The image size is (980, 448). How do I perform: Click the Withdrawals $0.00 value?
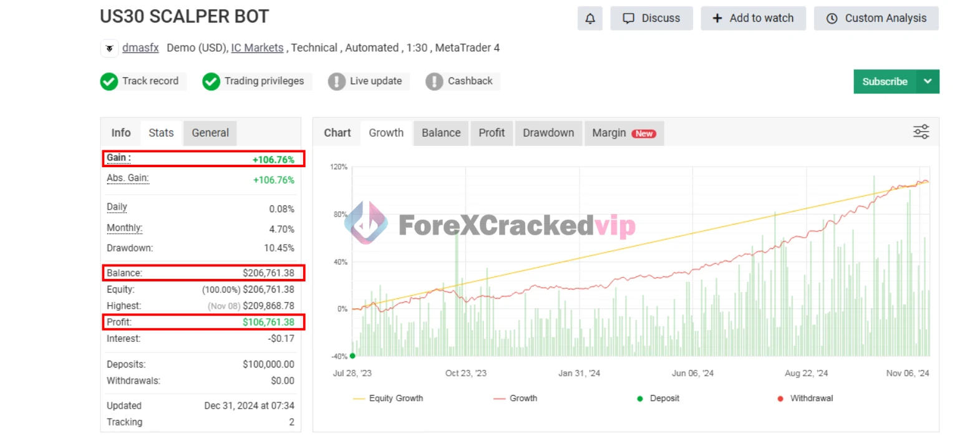[283, 381]
